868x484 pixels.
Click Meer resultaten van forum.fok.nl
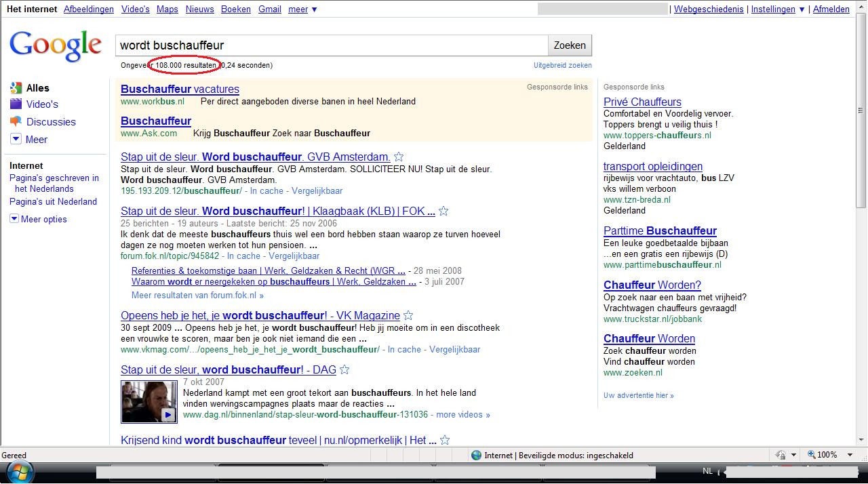[x=197, y=295]
